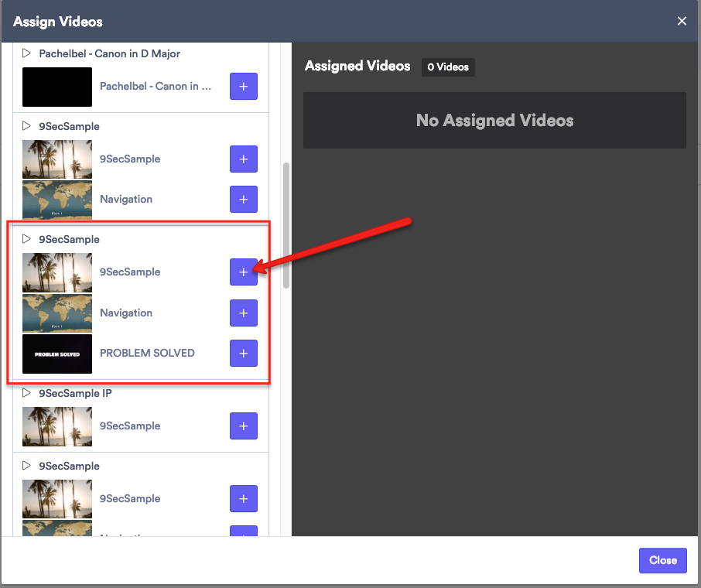701x588 pixels.
Task: Click the Close button
Action: (662, 560)
